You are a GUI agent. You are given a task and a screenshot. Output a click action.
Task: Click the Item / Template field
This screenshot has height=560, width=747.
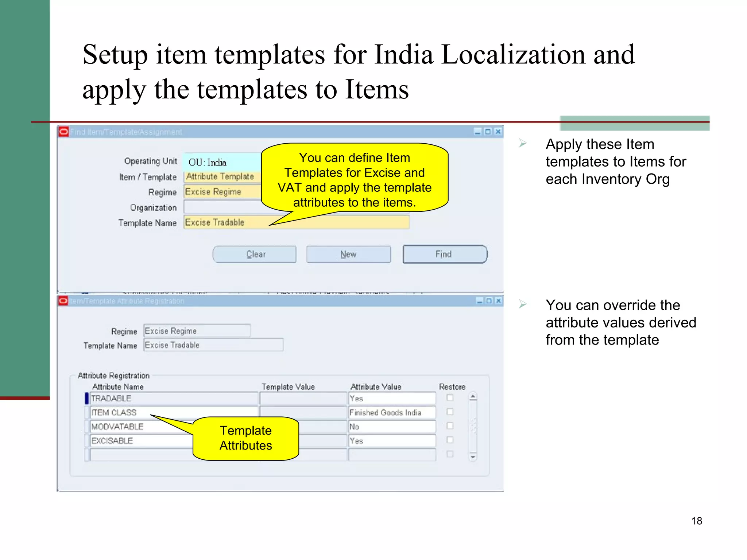222,176
